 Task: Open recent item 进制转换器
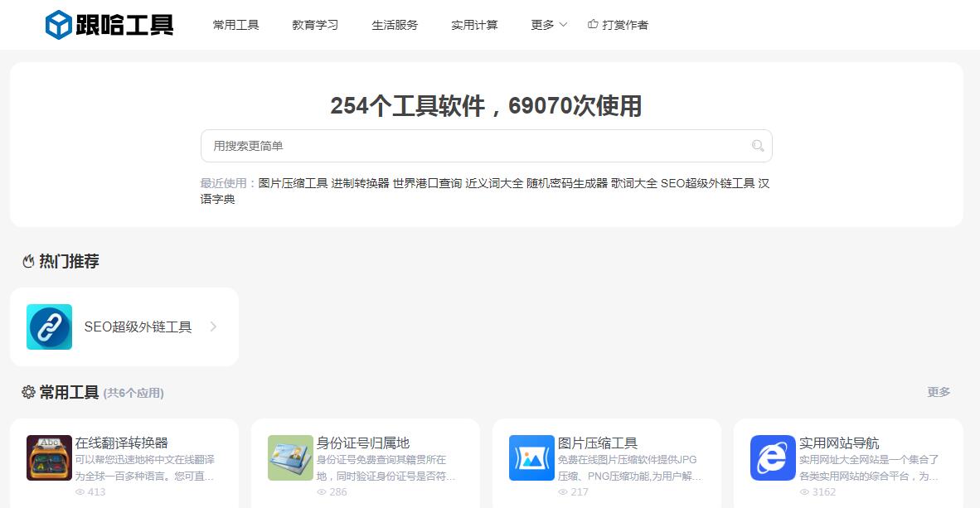click(360, 183)
